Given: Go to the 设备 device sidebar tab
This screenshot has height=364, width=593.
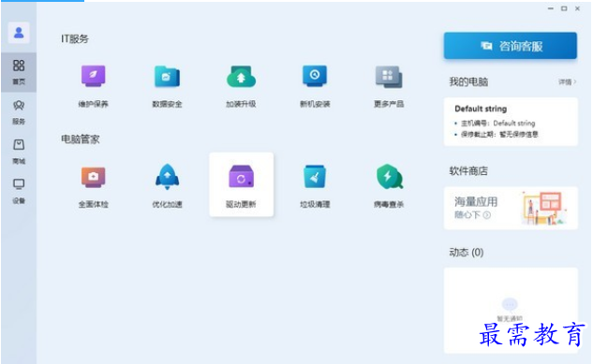Looking at the screenshot, I should tap(19, 191).
